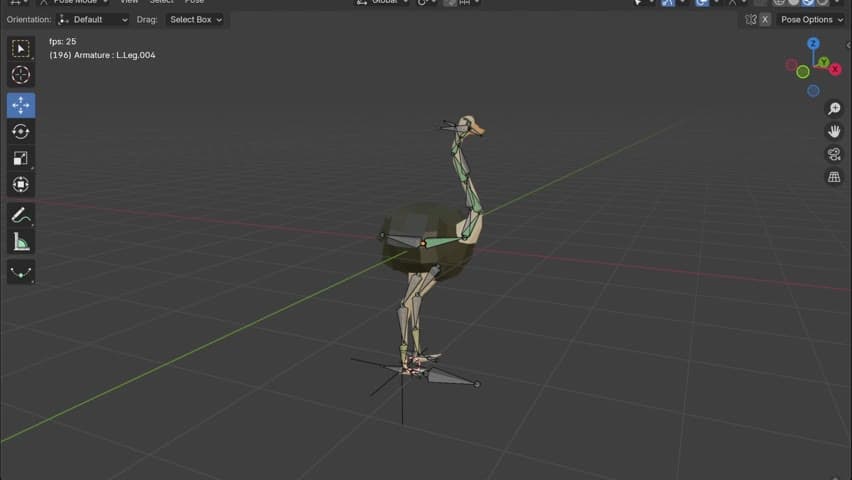Click the unlabeled green negative Y circle
Screen dimensions: 852x480
(803, 72)
